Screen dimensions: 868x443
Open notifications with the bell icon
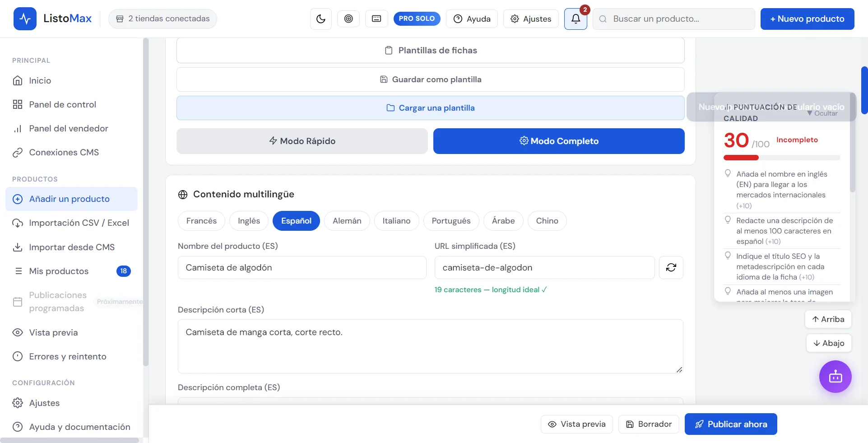576,19
